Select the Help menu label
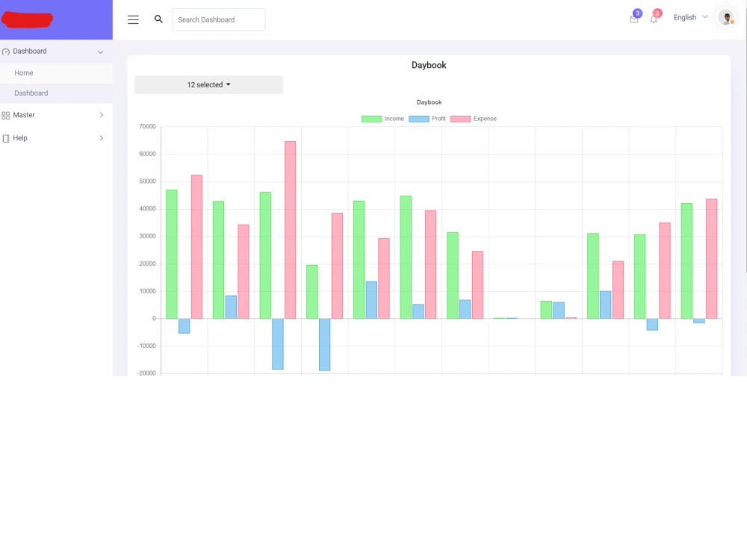 20,137
